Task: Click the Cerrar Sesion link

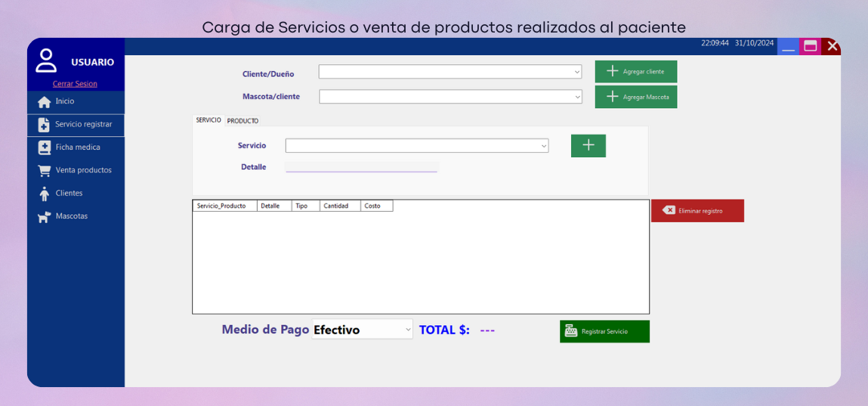Action: 75,84
